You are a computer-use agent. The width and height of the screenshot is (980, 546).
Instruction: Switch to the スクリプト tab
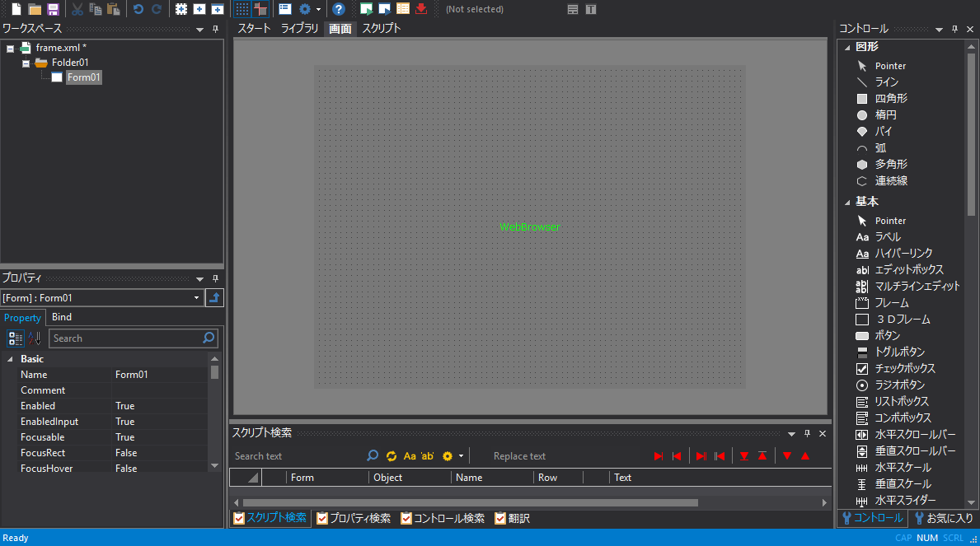(x=382, y=28)
